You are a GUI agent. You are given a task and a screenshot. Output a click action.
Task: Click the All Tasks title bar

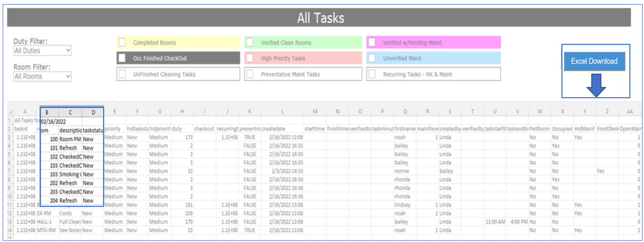(x=320, y=18)
